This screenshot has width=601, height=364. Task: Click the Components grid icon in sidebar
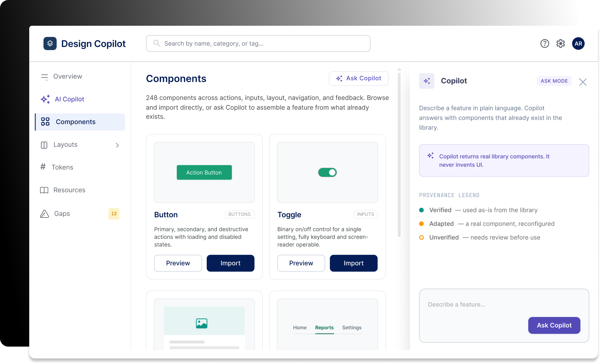point(45,122)
